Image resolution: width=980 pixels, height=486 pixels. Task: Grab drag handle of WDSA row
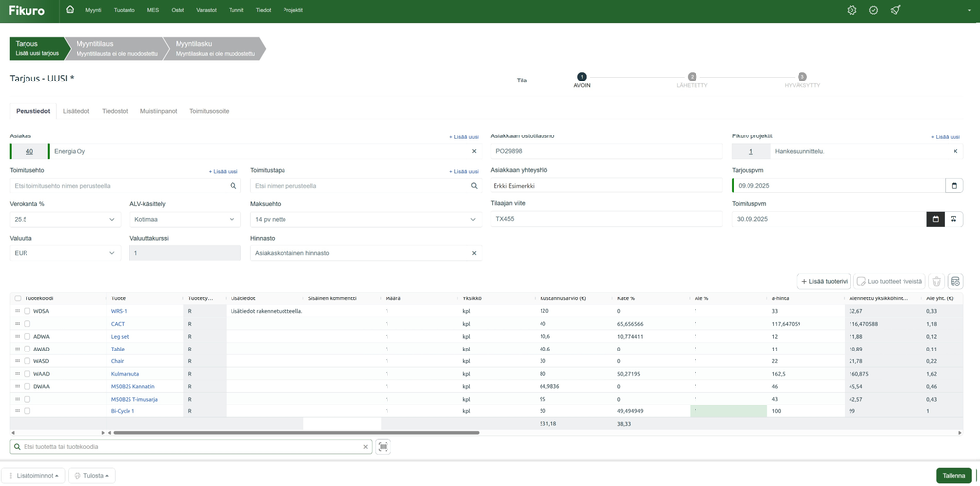click(x=18, y=311)
